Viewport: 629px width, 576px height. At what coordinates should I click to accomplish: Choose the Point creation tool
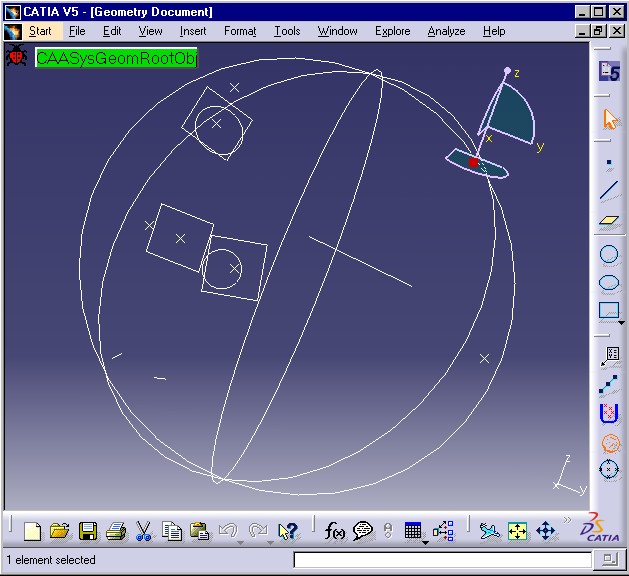[x=609, y=162]
